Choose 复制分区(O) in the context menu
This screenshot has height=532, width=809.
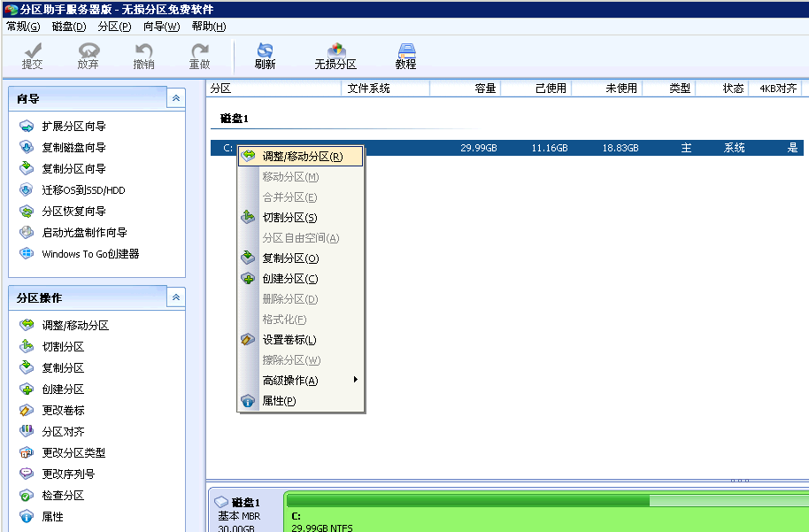[x=301, y=258]
